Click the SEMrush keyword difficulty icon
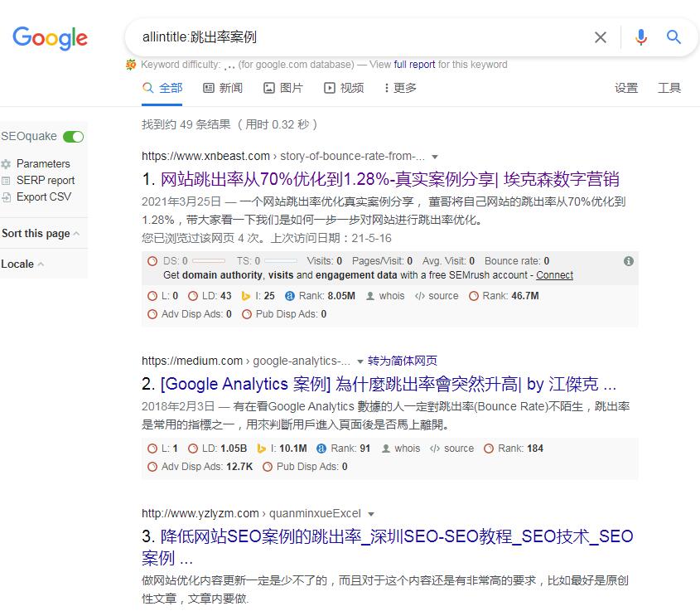This screenshot has height=611, width=700. click(x=130, y=65)
